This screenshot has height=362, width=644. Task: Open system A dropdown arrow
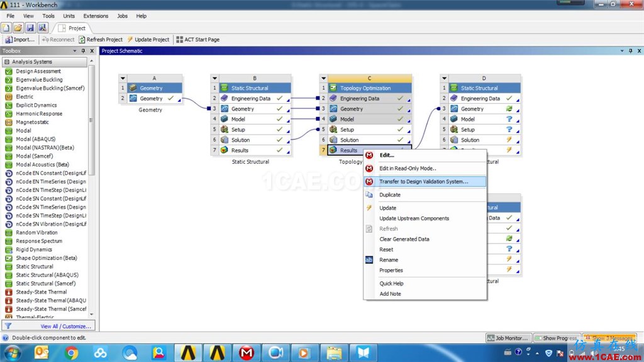coord(123,78)
